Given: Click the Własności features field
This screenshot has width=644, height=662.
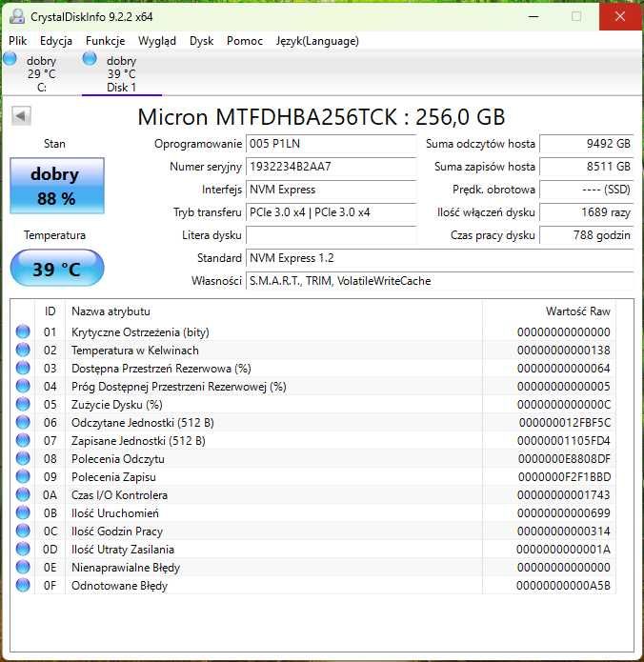Looking at the screenshot, I should (x=439, y=281).
